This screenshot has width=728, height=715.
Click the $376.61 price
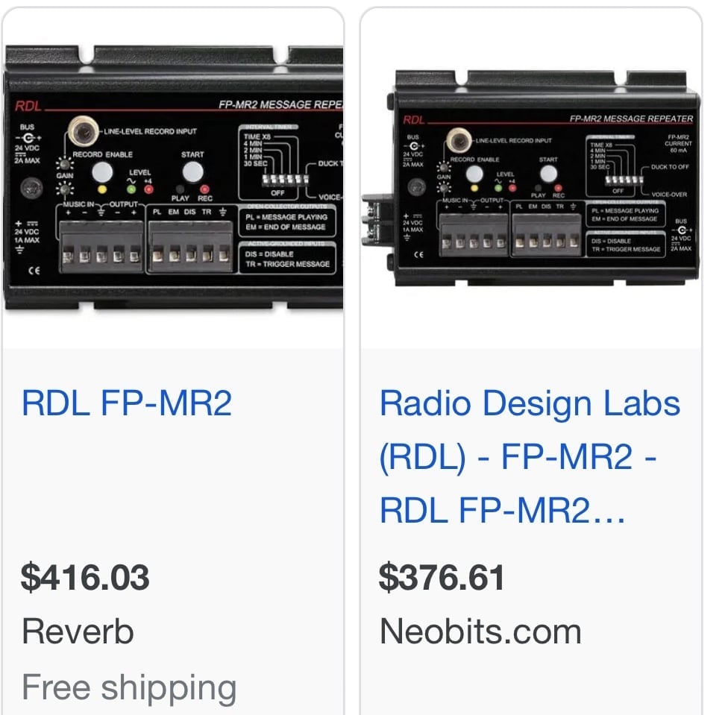coord(442,577)
